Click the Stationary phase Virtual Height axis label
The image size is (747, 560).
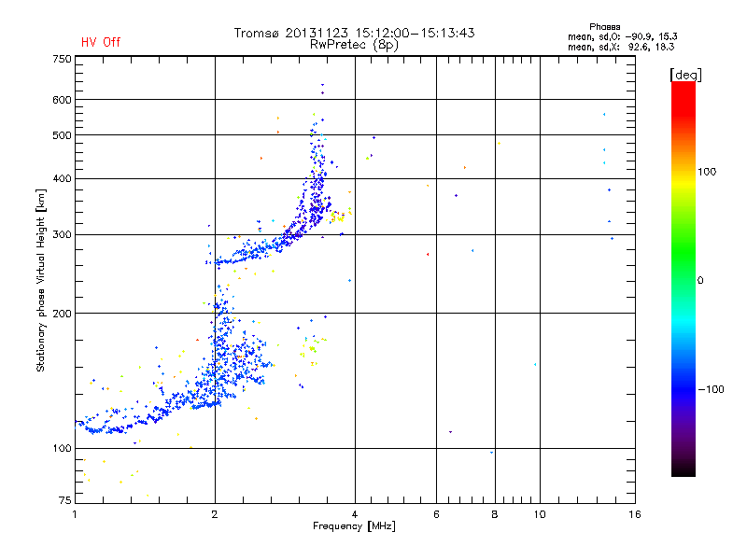tap(41, 281)
